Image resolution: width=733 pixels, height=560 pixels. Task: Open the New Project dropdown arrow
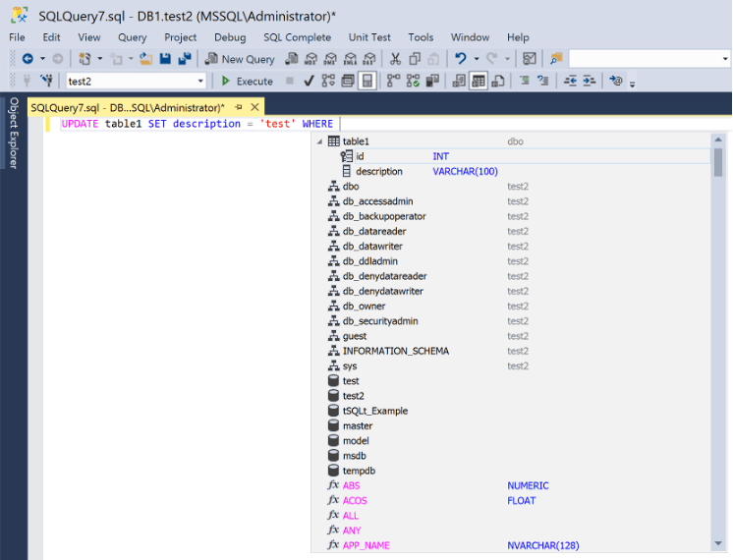click(99, 58)
